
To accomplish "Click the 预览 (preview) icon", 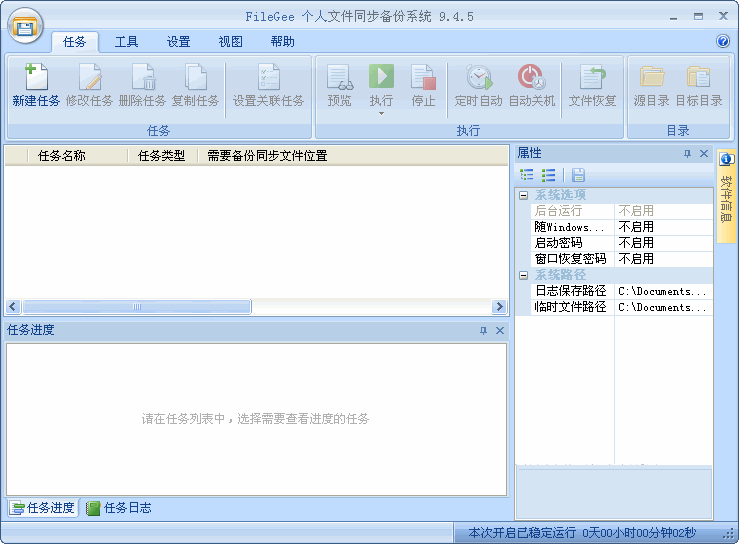I will 340,78.
